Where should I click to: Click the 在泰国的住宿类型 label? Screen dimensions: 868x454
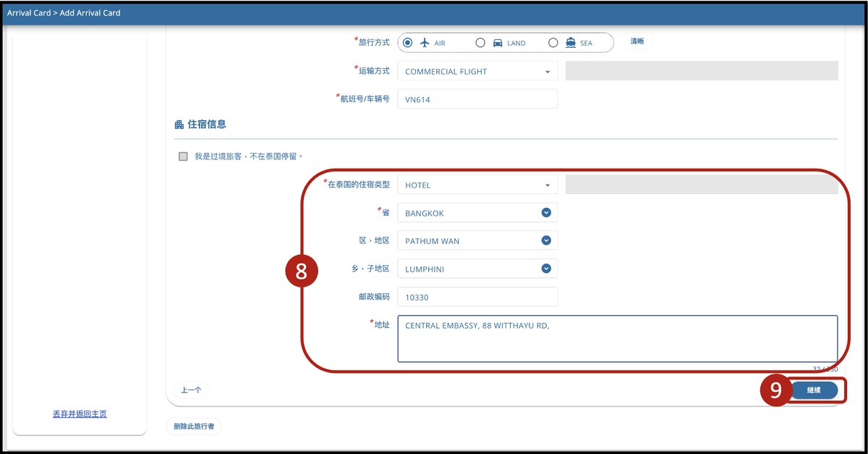pos(357,184)
